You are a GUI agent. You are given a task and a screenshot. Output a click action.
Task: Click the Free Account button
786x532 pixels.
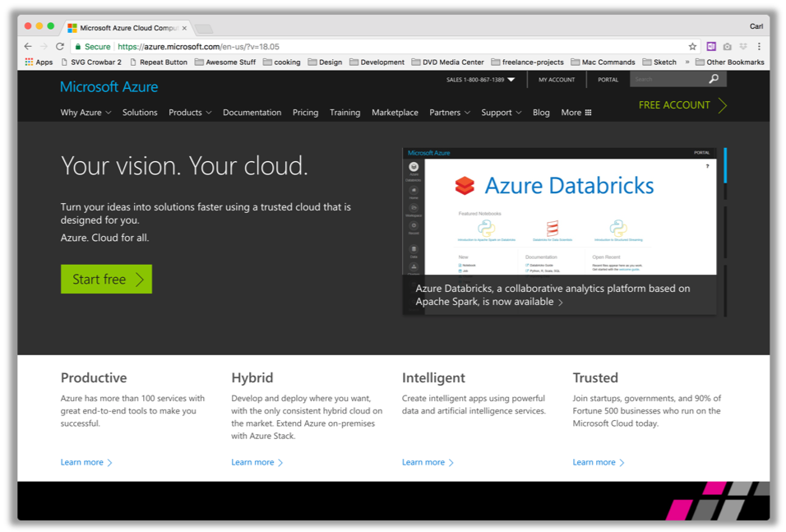(x=682, y=105)
